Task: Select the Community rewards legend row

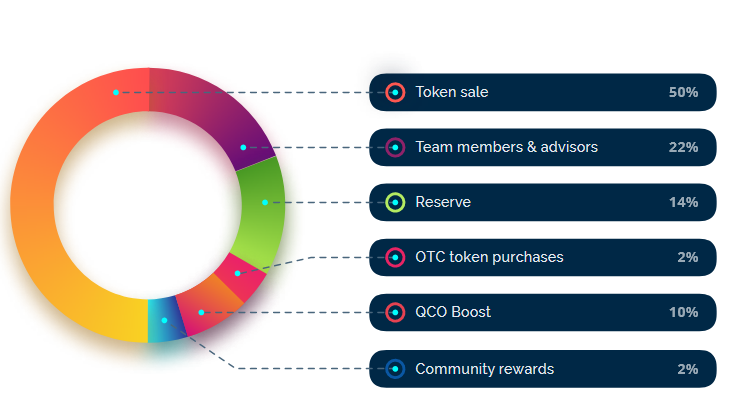Action: point(543,369)
